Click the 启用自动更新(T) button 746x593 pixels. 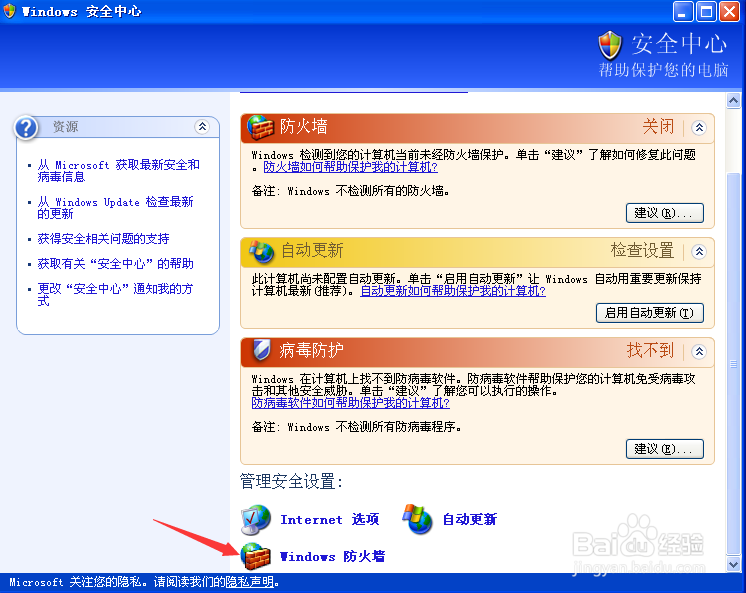[649, 313]
